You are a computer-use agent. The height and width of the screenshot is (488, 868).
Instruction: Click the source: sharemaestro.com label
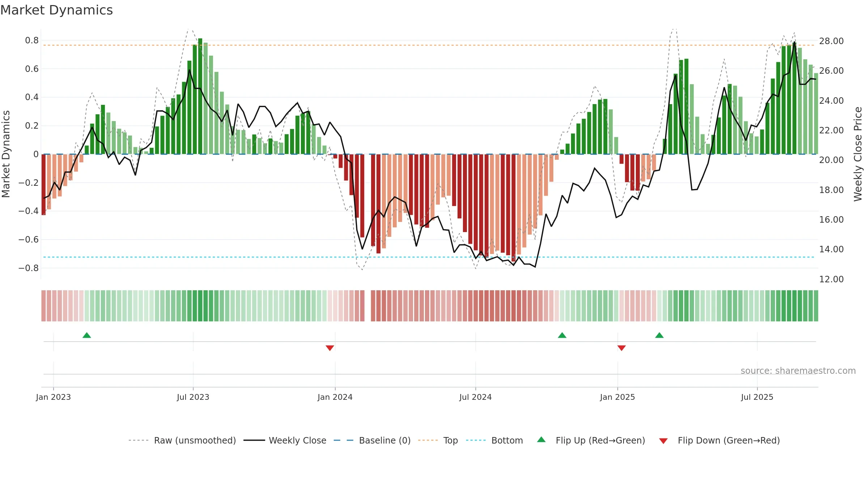798,371
